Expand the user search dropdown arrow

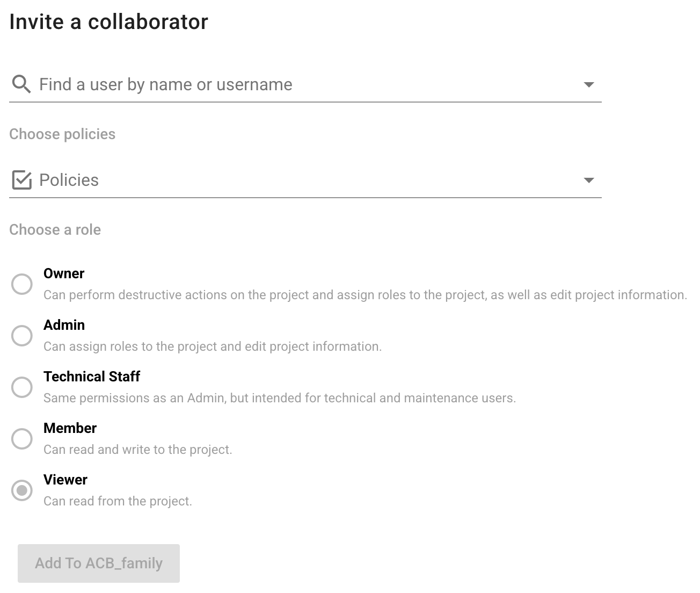[589, 85]
